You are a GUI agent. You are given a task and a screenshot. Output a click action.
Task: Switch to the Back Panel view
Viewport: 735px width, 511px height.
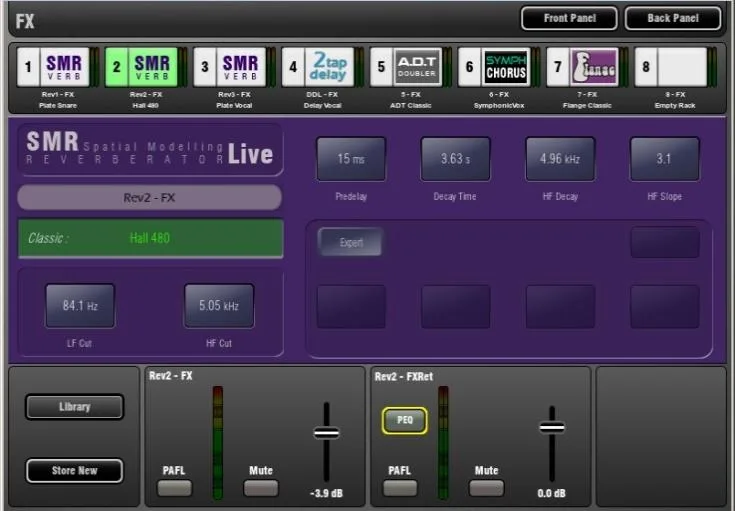(x=673, y=18)
